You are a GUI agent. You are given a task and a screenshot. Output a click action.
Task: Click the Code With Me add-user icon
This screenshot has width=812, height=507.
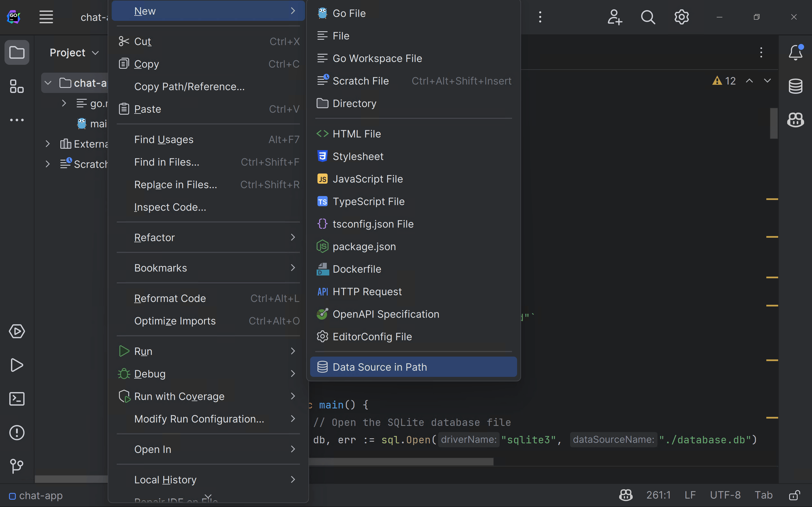(614, 17)
